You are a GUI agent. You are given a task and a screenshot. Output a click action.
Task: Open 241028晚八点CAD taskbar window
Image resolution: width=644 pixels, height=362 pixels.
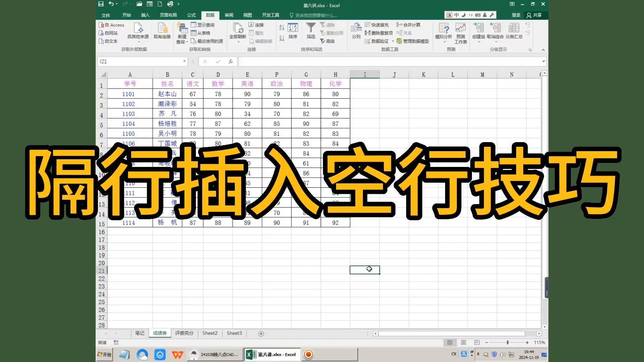pos(215,354)
